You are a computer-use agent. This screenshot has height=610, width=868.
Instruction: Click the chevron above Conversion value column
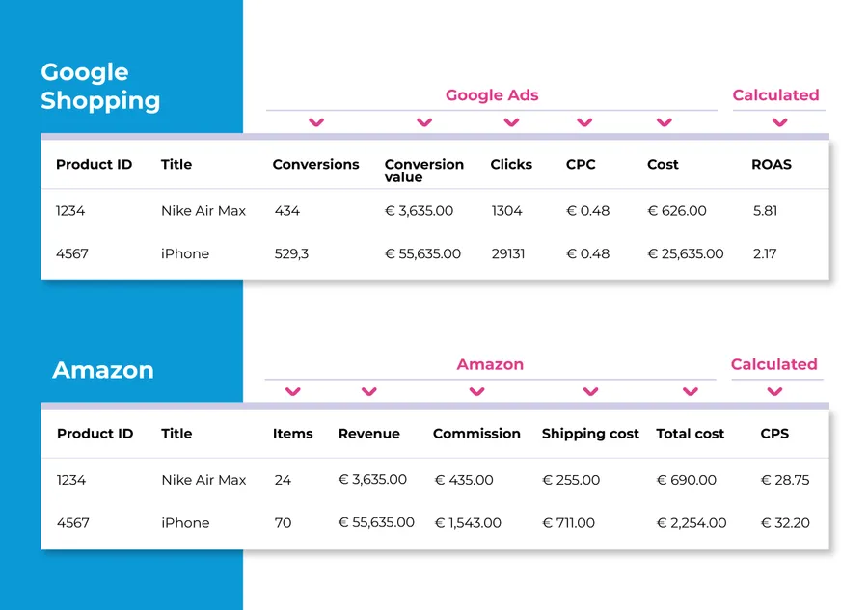424,122
